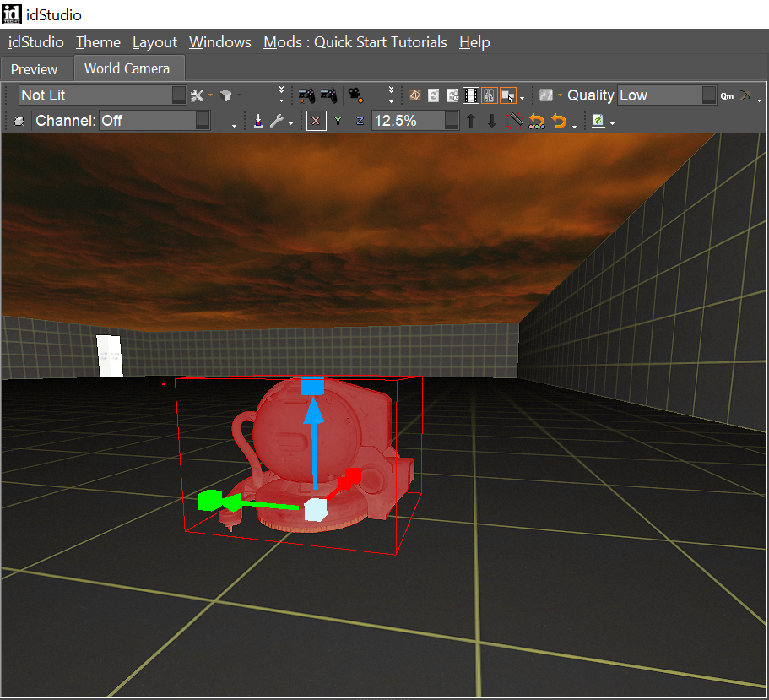
Task: Expand first toolbar overflow chevron
Action: tap(281, 95)
